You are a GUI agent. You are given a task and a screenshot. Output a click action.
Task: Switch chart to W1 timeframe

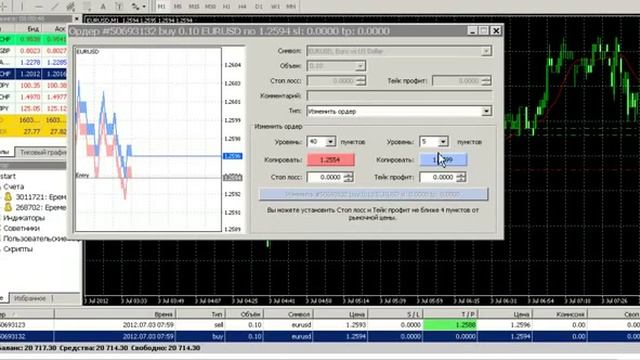(275, 6)
